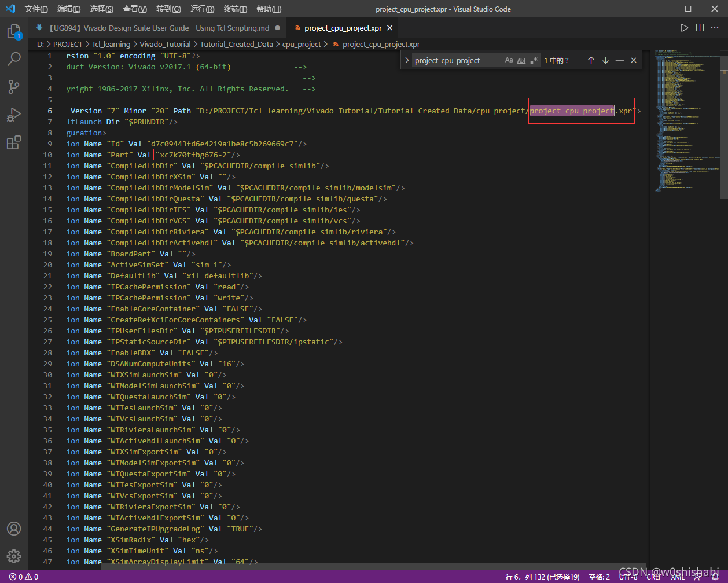The width and height of the screenshot is (728, 583).
Task: Click "DSANumComputeUnits" on line 29
Action: (150, 364)
